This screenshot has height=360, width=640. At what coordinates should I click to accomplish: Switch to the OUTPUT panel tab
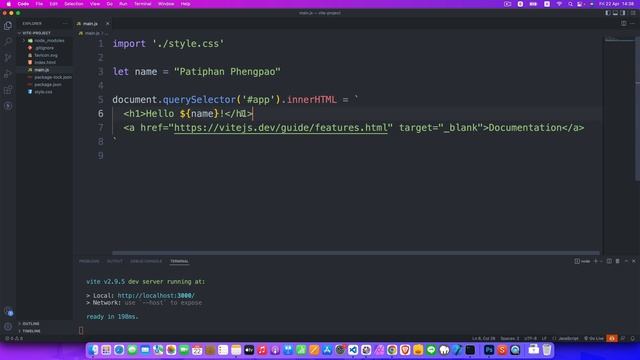115,261
